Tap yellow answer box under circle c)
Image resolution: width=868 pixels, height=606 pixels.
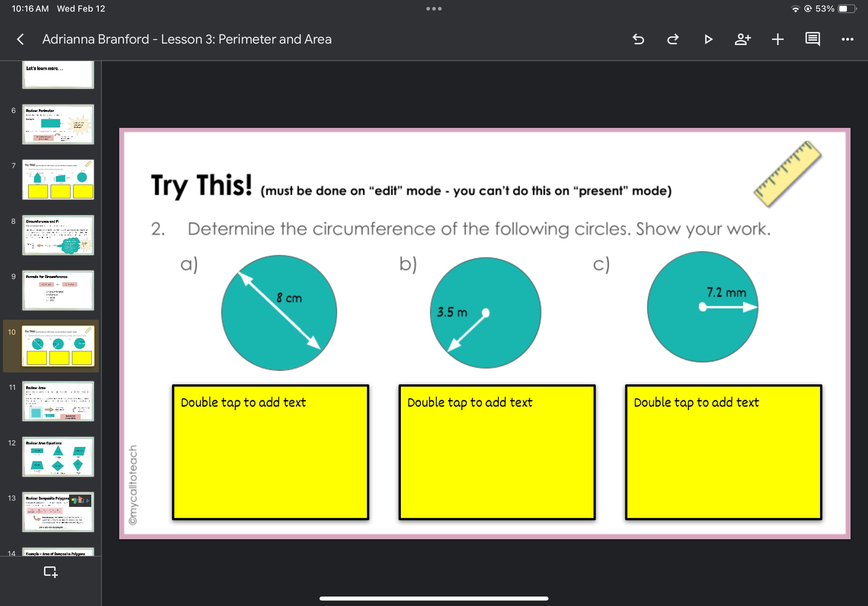(724, 452)
